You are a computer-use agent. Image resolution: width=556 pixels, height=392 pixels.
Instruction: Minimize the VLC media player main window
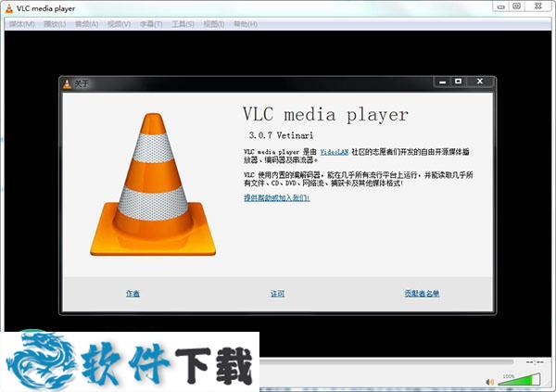coord(500,6)
